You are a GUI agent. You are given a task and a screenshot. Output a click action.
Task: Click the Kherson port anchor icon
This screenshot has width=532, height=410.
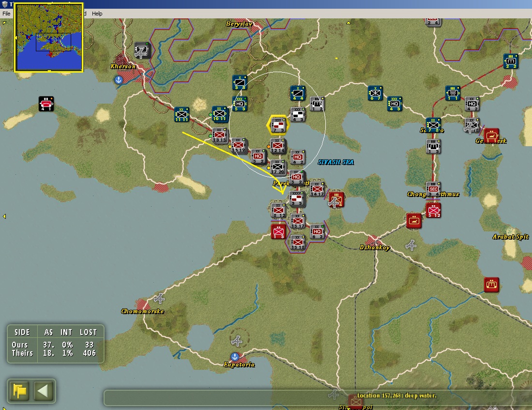click(x=119, y=80)
